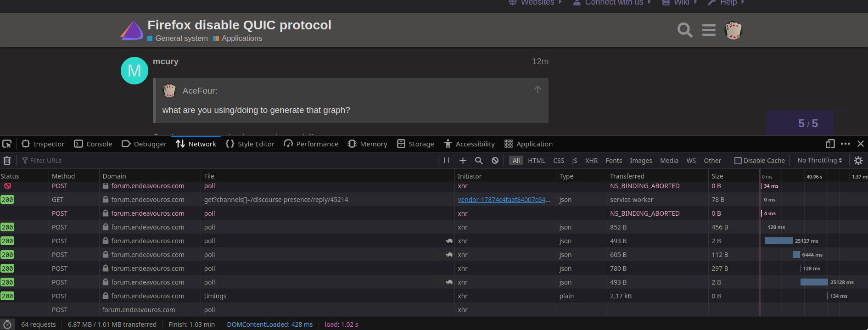Clear network log with trash icon
The width and height of the screenshot is (868, 330).
click(x=7, y=161)
